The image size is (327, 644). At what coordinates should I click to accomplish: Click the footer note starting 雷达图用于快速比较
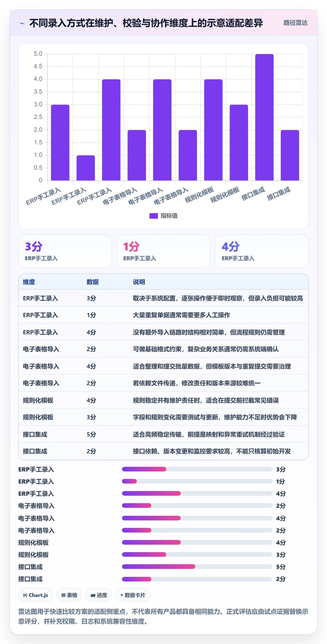pyautogui.click(x=163, y=616)
